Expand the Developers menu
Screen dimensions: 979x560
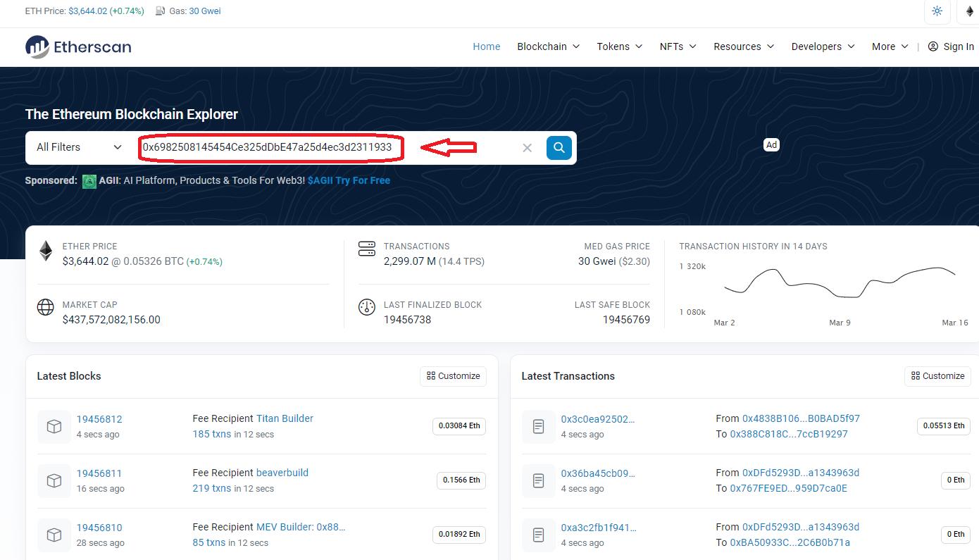823,46
